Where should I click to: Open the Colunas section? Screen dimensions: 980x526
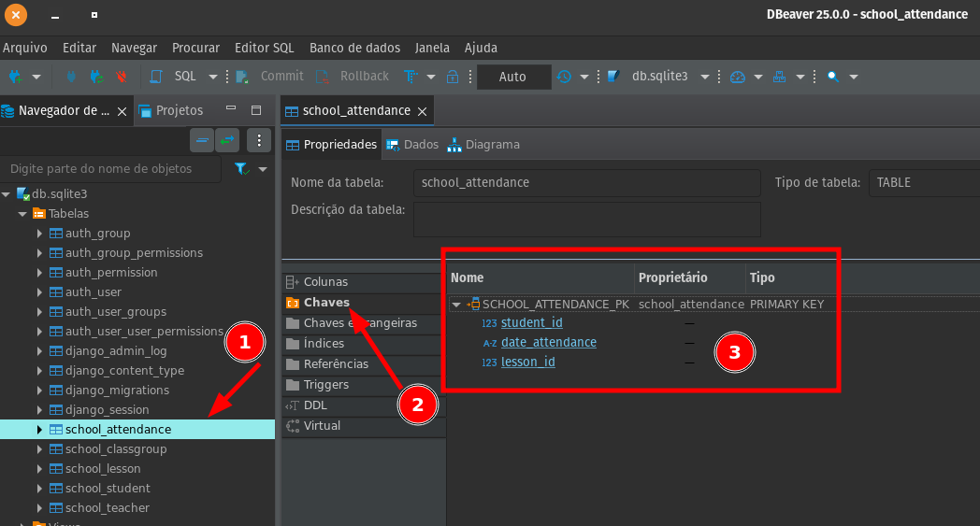click(x=364, y=282)
